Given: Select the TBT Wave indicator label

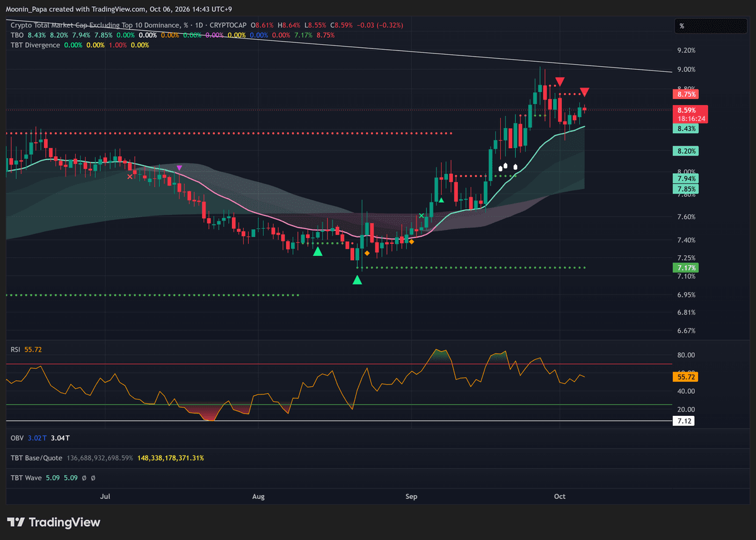Looking at the screenshot, I should coord(26,478).
